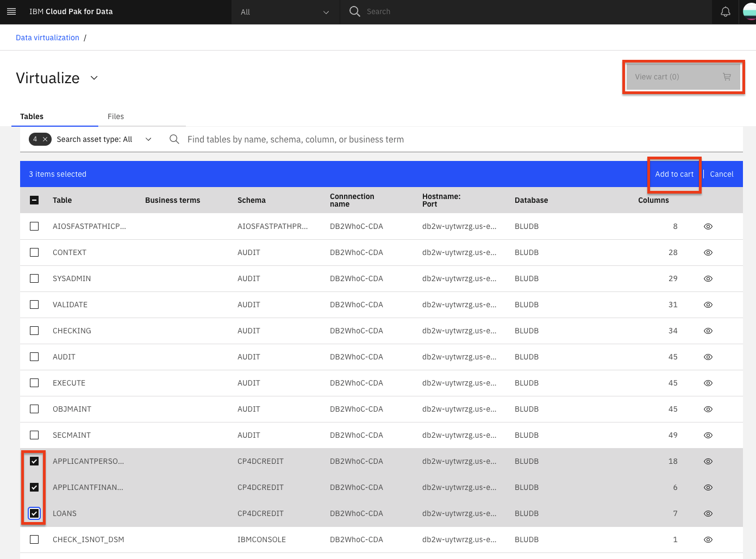Preview the EXECUTE table eye icon
The width and height of the screenshot is (756, 559).
(x=708, y=383)
